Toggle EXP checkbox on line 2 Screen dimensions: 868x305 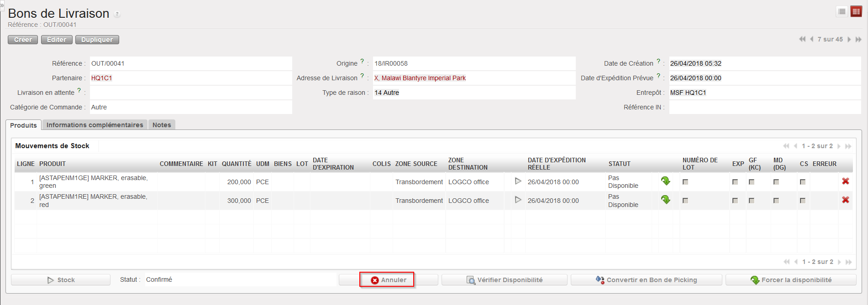coord(735,201)
